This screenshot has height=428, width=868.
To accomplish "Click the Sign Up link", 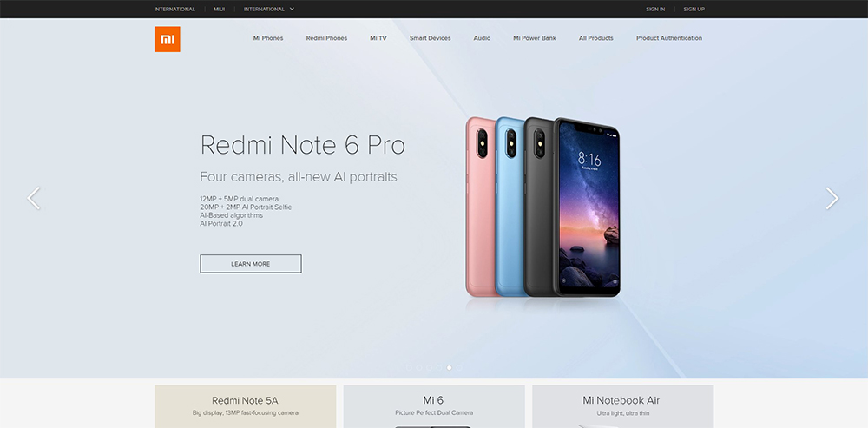I will click(694, 9).
